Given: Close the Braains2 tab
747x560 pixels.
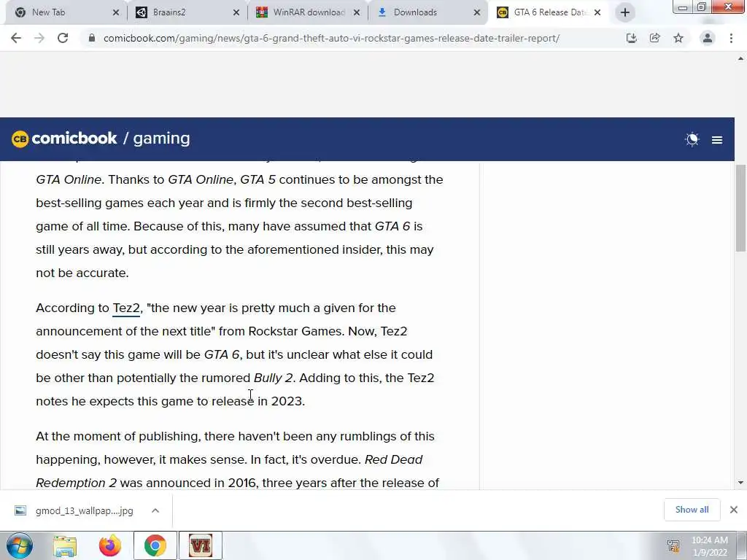Looking at the screenshot, I should point(236,13).
